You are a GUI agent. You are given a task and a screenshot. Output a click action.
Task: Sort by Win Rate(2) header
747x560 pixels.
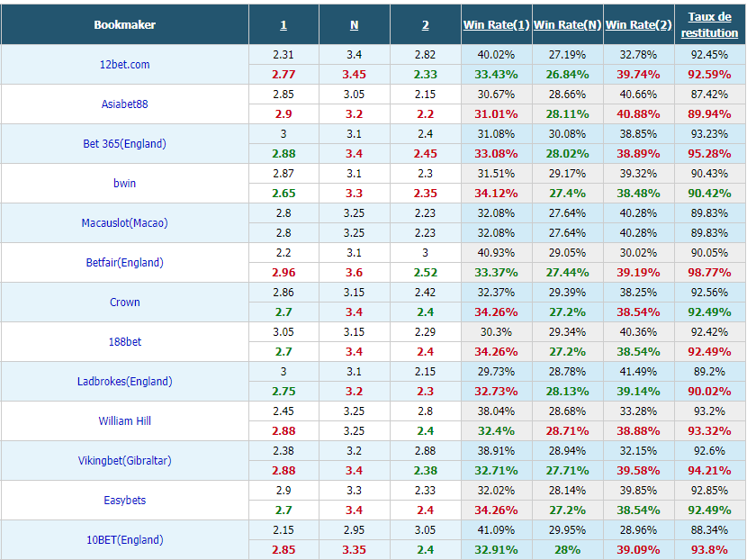point(638,25)
